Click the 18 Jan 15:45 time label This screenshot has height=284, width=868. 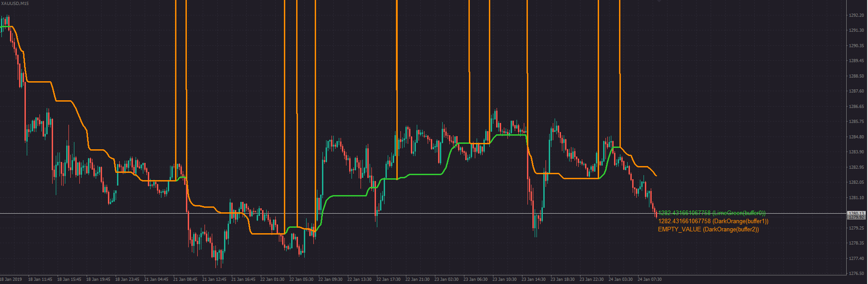[69, 279]
